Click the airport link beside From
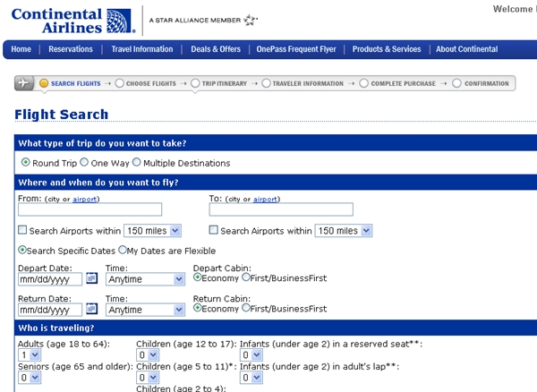 click(x=85, y=199)
